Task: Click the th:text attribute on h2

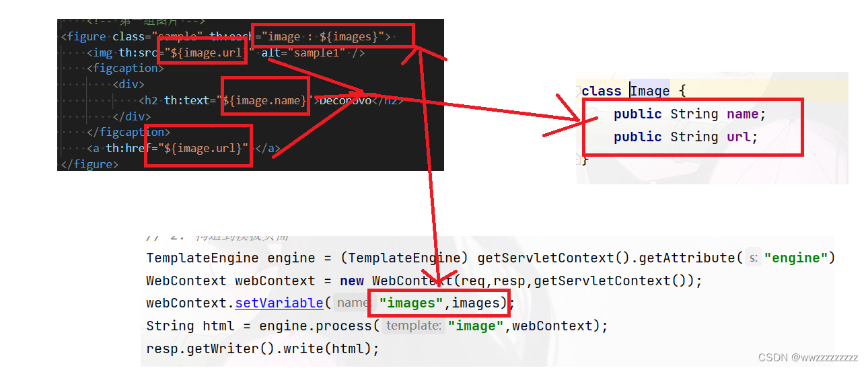Action: (188, 100)
